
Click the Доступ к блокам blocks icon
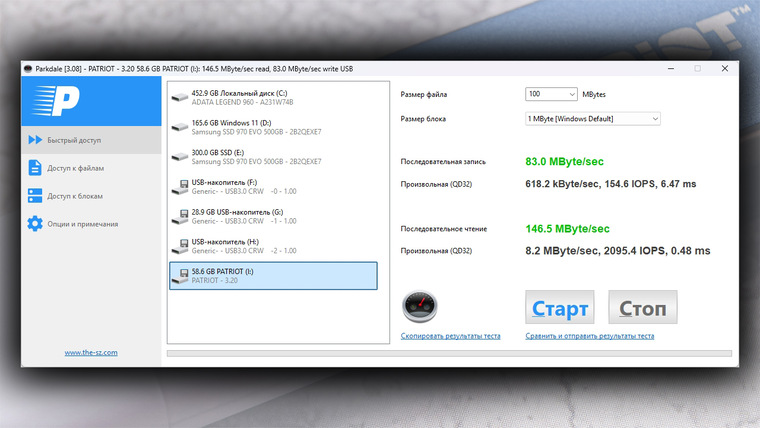[35, 196]
